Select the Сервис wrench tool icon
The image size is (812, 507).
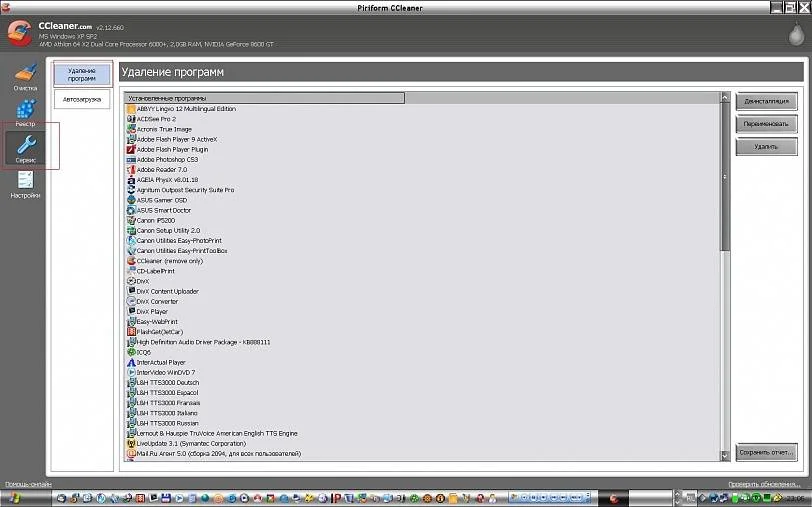tap(26, 144)
